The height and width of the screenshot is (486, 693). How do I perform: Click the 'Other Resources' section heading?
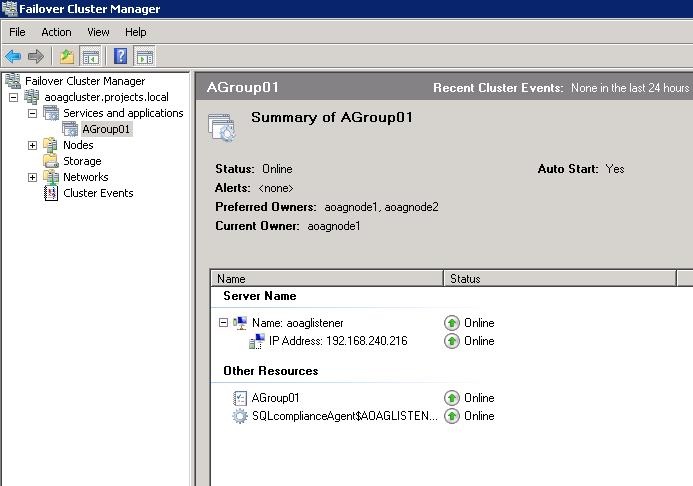[x=271, y=371]
